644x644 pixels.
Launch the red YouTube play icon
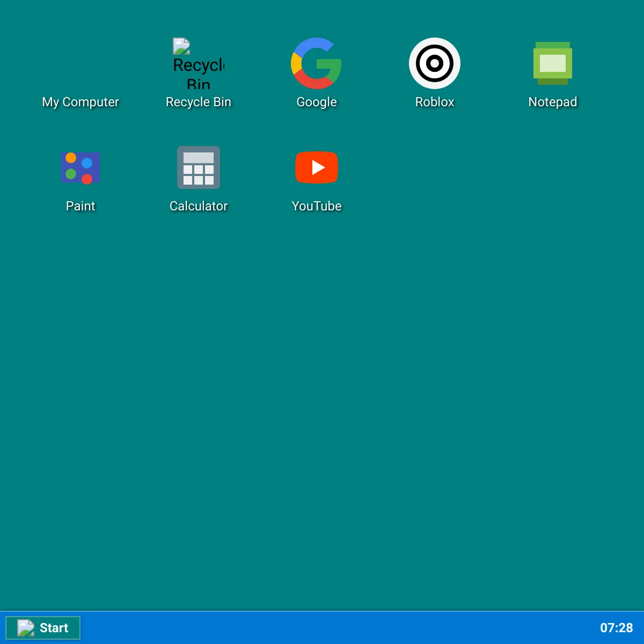point(317,167)
